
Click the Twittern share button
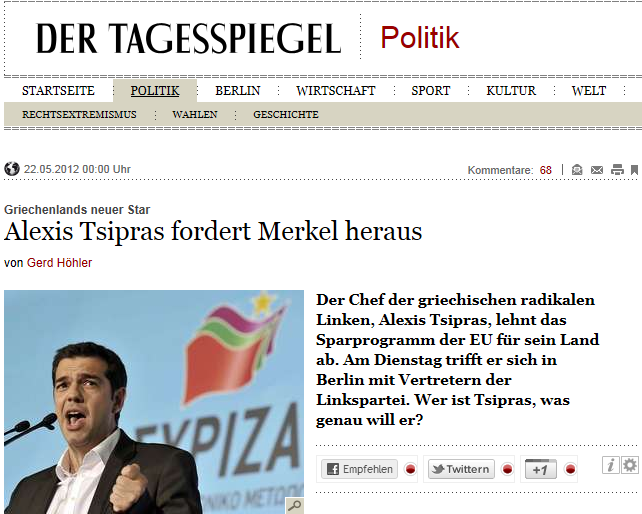pos(461,469)
